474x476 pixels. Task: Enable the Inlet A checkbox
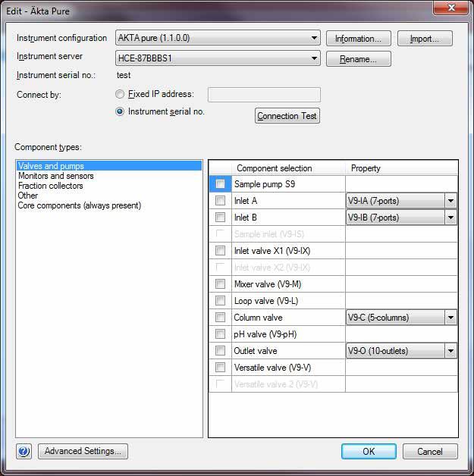coord(220,200)
